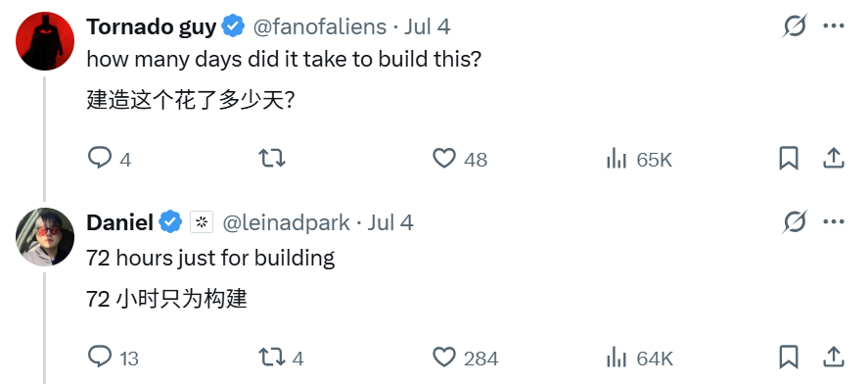Image resolution: width=868 pixels, height=384 pixels.
Task: Open Grok icon on Daniel's tweet
Action: click(x=795, y=222)
